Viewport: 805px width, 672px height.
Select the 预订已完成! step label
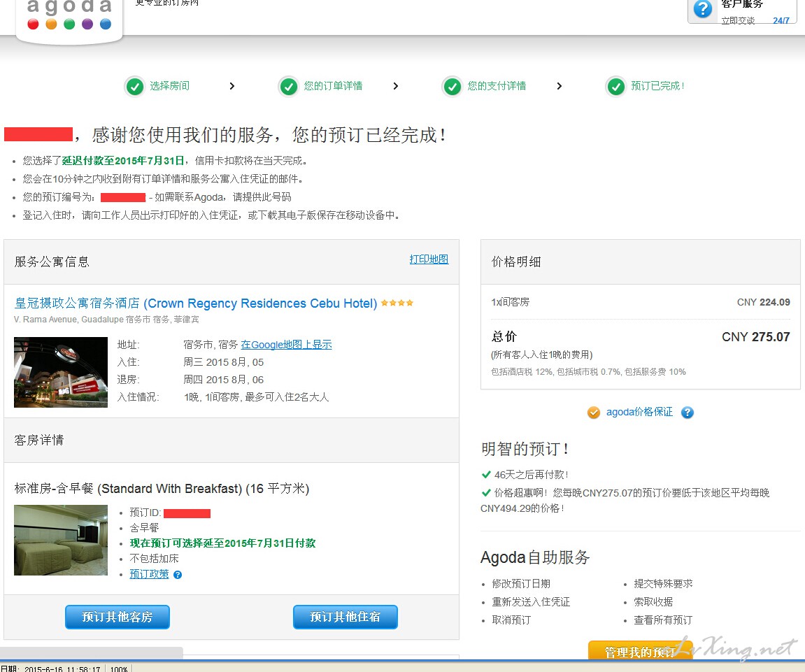click(x=657, y=86)
